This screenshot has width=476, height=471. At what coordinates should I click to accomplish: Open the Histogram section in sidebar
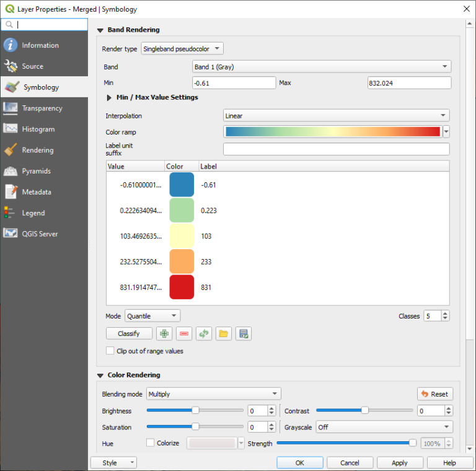(x=38, y=129)
